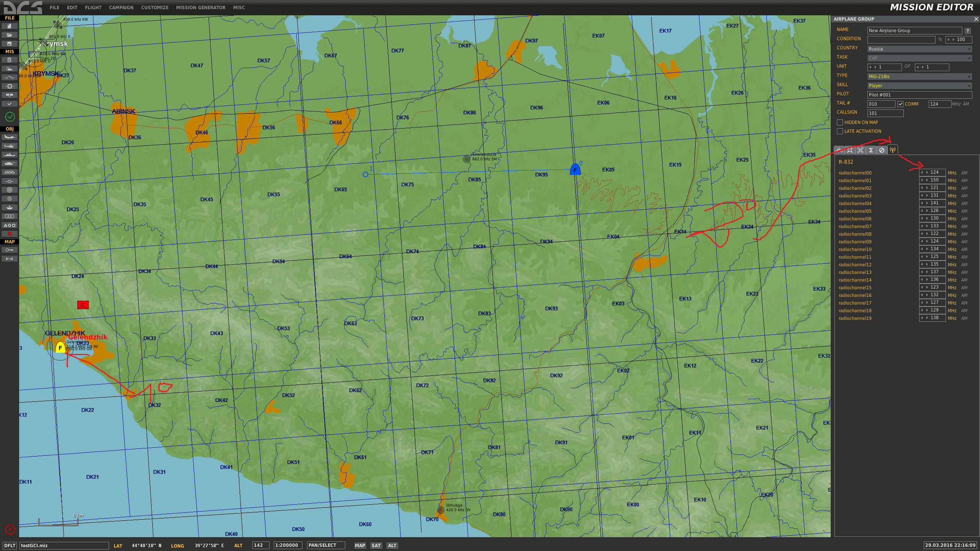
Task: Open the triggered actions tab
Action: click(x=860, y=150)
